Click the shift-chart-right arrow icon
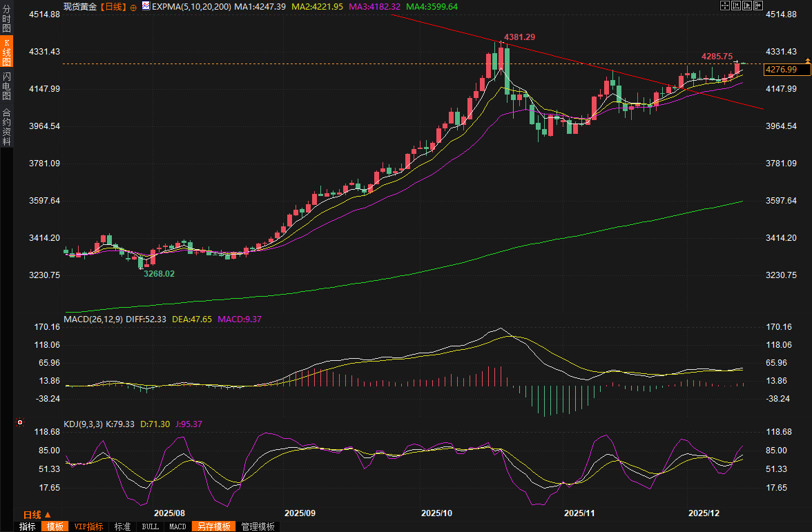This screenshot has width=812, height=532. point(758,6)
